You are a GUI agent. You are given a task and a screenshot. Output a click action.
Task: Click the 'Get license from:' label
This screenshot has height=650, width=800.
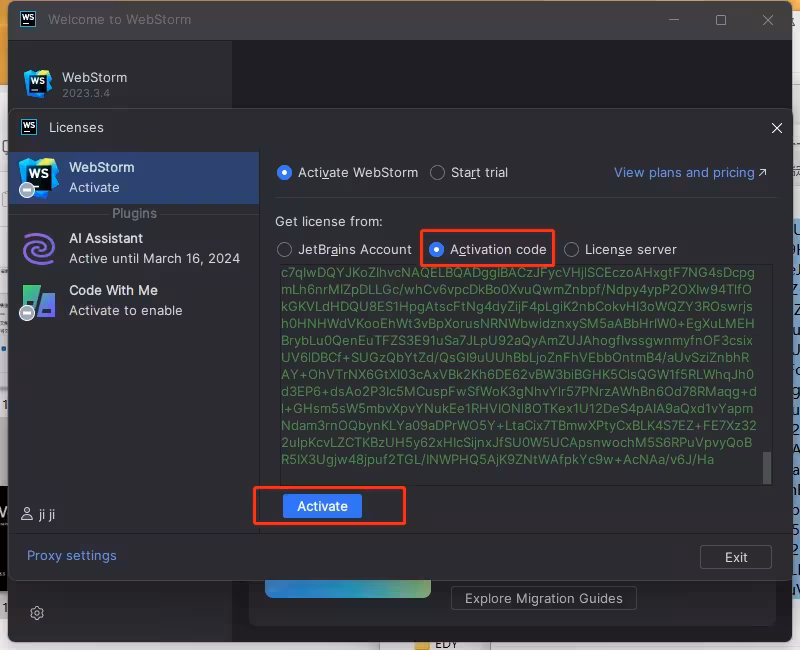click(329, 221)
